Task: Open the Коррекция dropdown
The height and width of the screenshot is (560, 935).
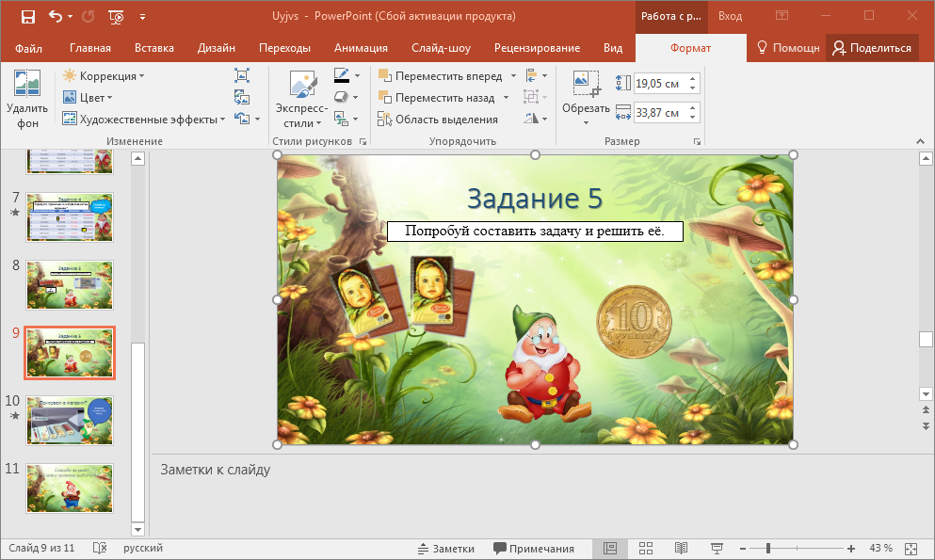Action: (x=104, y=76)
